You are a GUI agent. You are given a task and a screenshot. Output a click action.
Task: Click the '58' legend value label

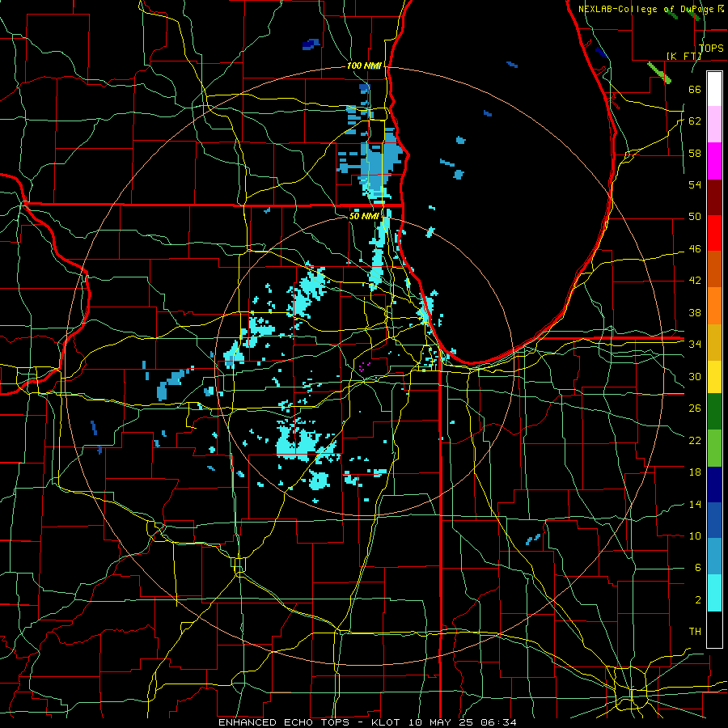[695, 153]
